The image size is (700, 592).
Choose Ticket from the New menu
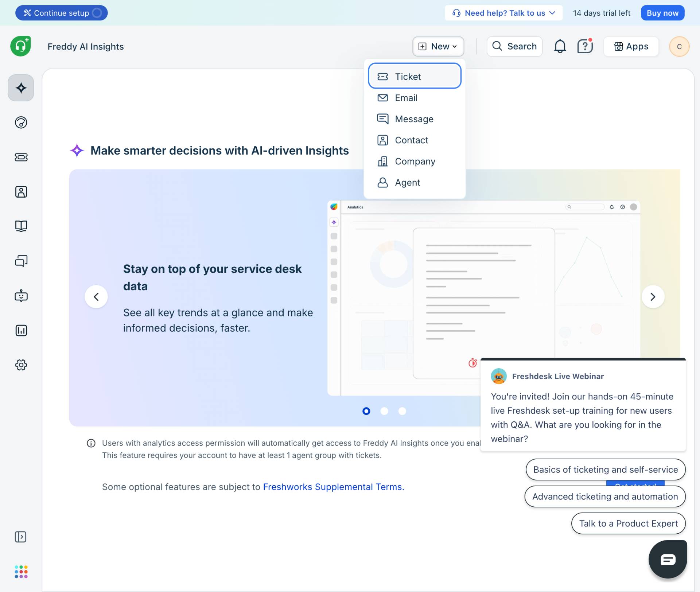pyautogui.click(x=415, y=77)
